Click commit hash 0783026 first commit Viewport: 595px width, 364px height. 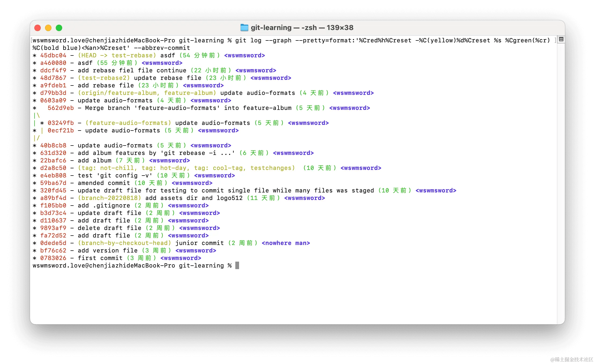[x=53, y=258]
